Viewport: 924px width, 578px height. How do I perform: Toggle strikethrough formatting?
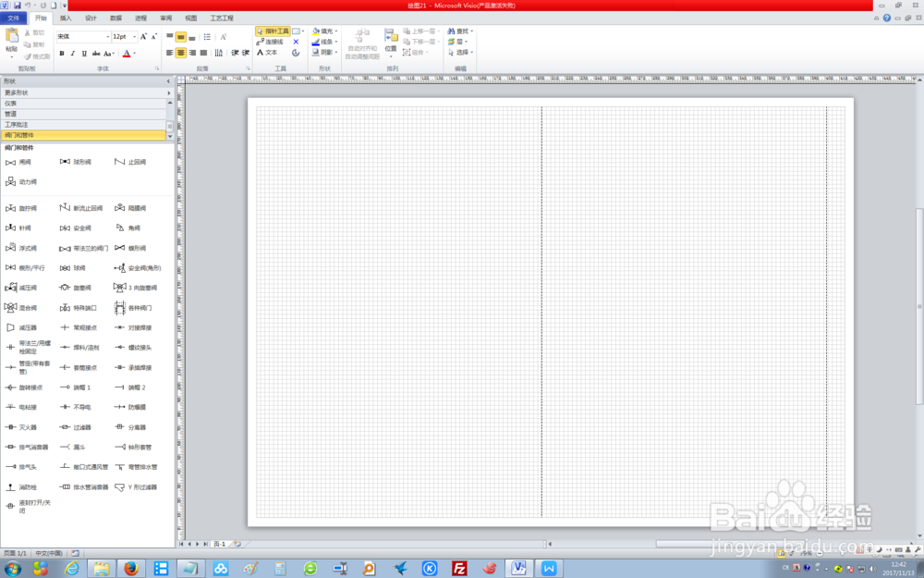(x=96, y=54)
